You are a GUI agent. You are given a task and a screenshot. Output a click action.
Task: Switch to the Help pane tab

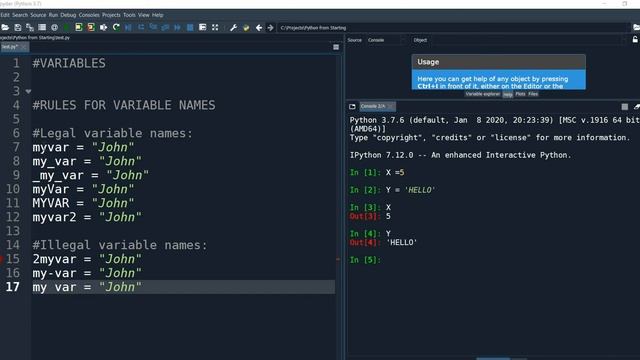click(507, 94)
